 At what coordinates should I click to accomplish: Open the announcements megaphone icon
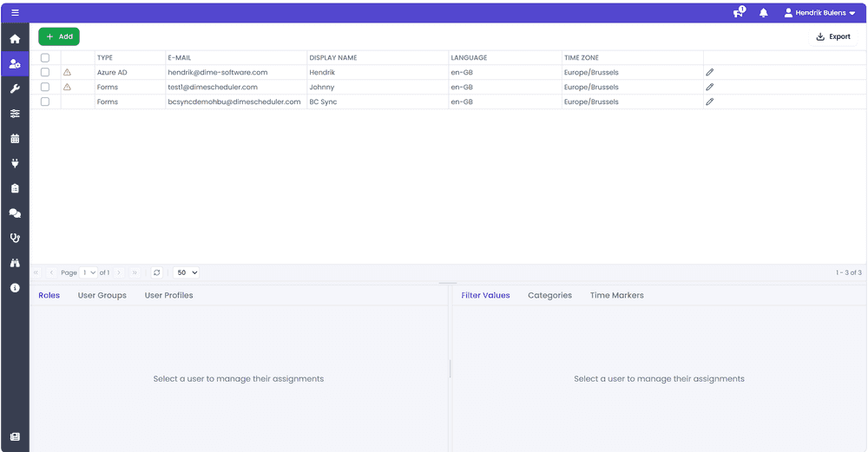pyautogui.click(x=739, y=12)
